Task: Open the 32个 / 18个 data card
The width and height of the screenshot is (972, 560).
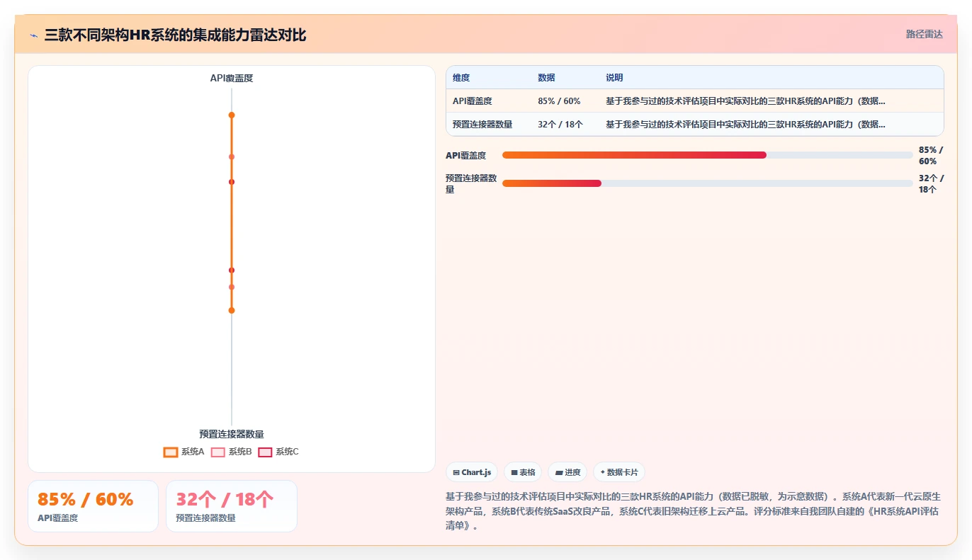Action: point(232,506)
